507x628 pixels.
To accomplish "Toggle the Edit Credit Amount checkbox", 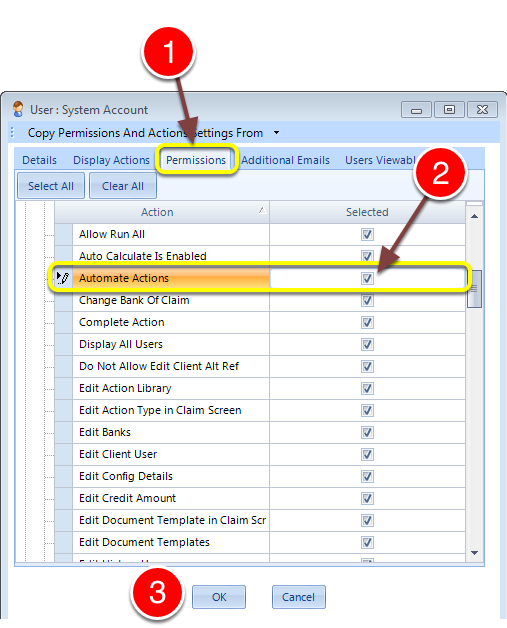I will click(367, 498).
